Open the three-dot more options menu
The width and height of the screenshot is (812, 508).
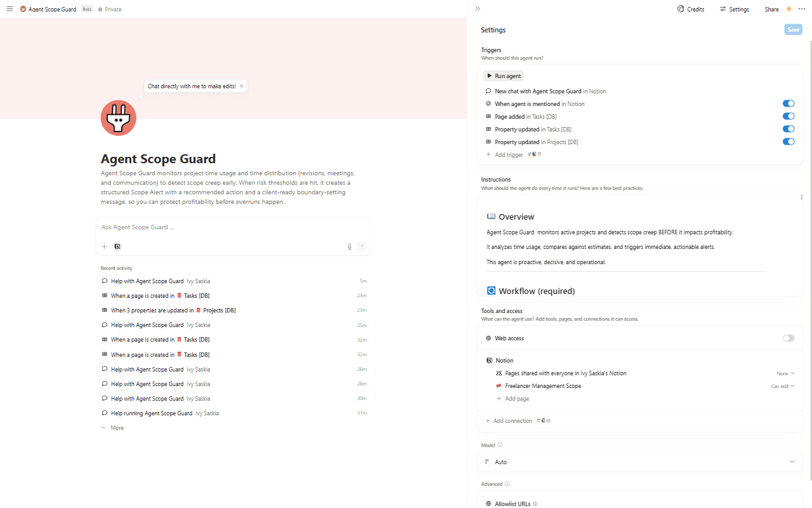[802, 9]
